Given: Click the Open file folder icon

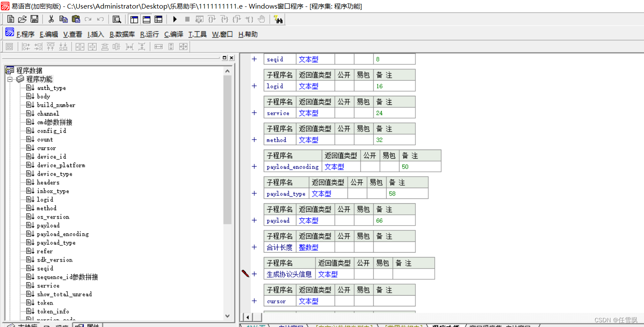Looking at the screenshot, I should [22, 19].
